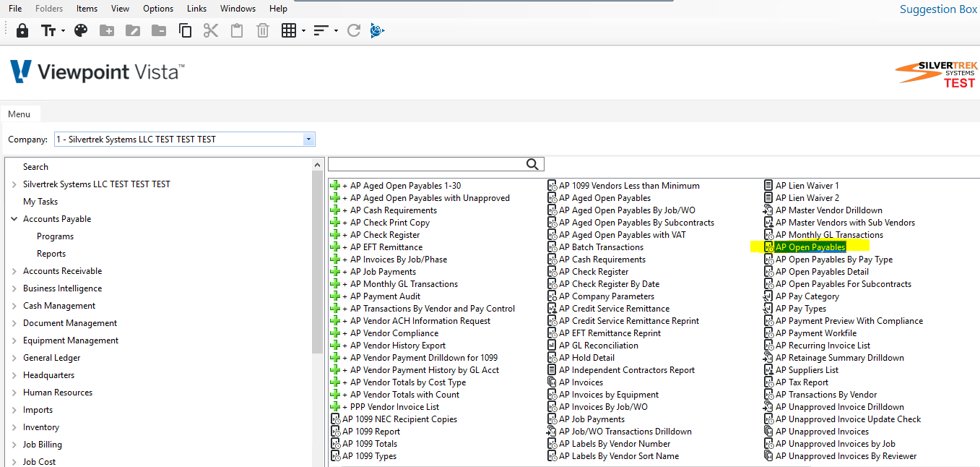980x467 pixels.
Task: Open the Windows menu
Action: (x=238, y=9)
